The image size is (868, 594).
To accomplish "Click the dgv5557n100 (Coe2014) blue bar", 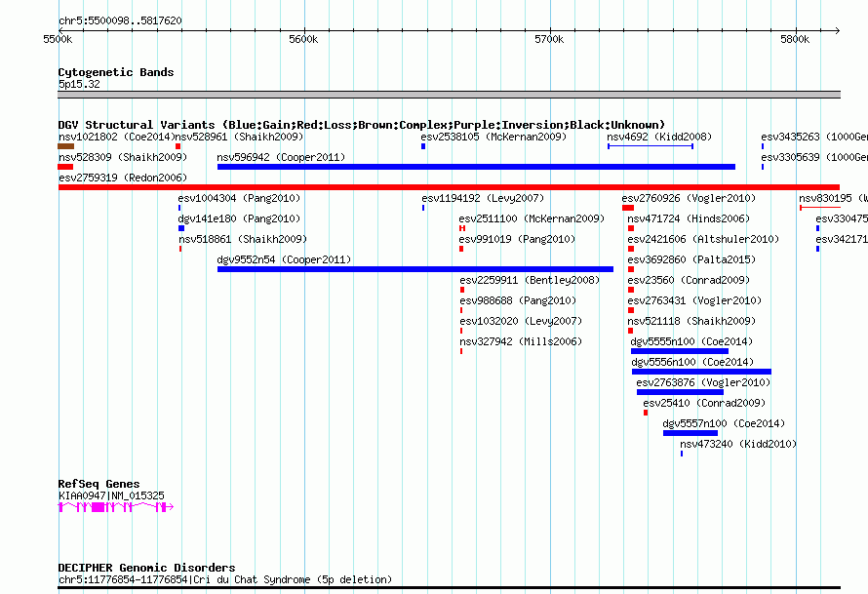I will 690,433.
